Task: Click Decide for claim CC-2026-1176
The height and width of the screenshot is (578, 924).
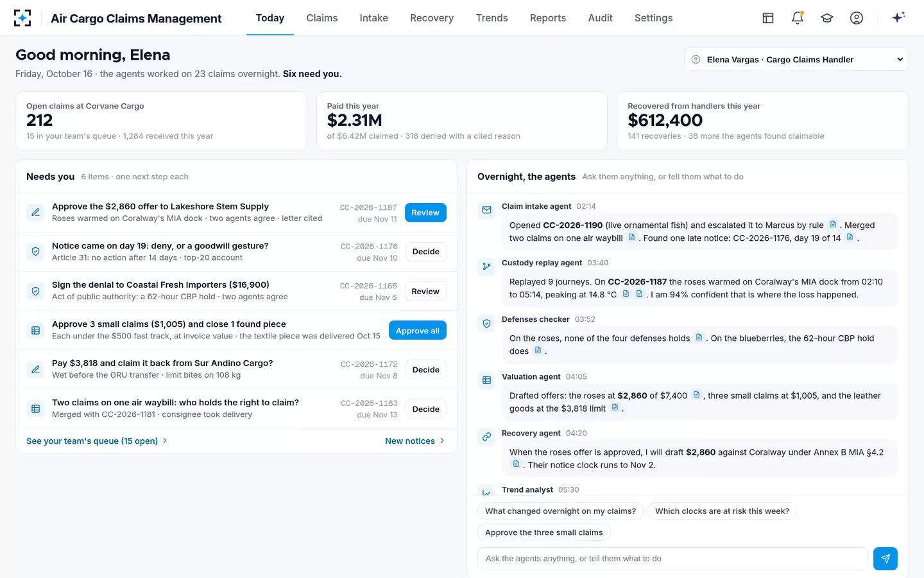Action: point(426,252)
